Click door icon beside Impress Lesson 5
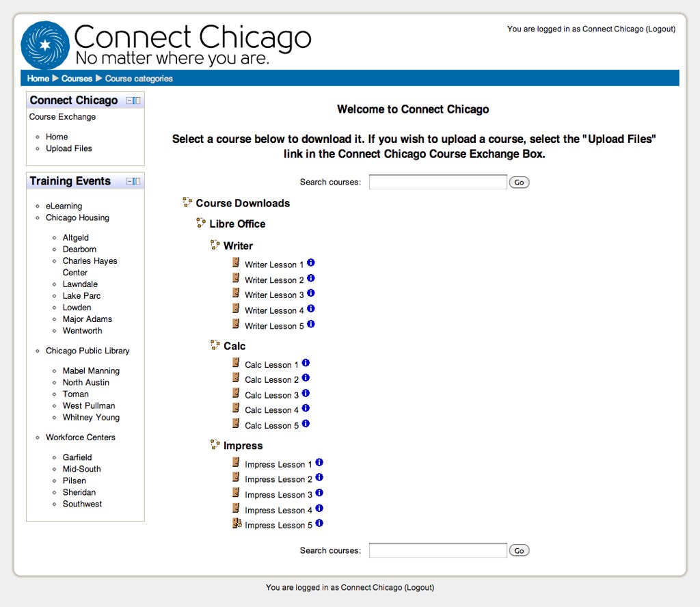This screenshot has width=700, height=607. [x=237, y=523]
